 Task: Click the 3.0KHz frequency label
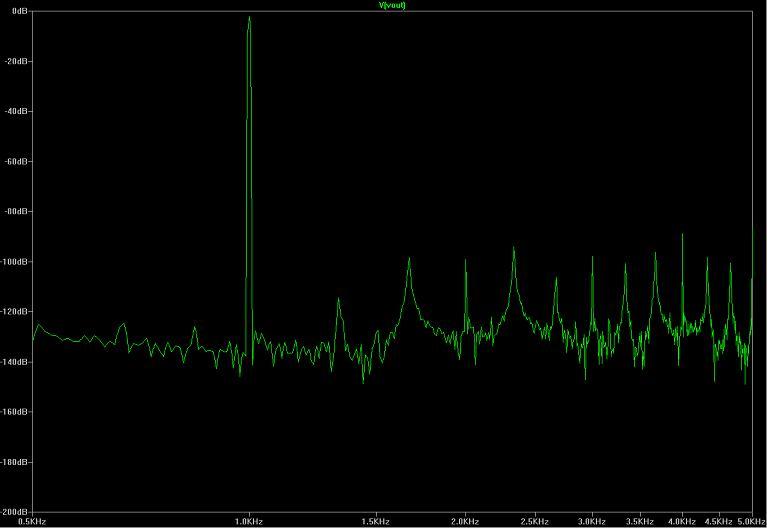pyautogui.click(x=592, y=522)
